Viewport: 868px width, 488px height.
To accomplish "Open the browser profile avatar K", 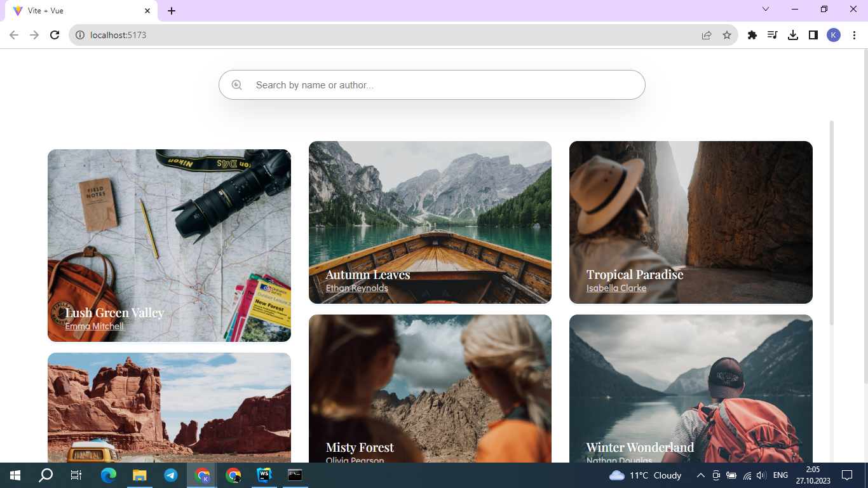I will coord(834,35).
